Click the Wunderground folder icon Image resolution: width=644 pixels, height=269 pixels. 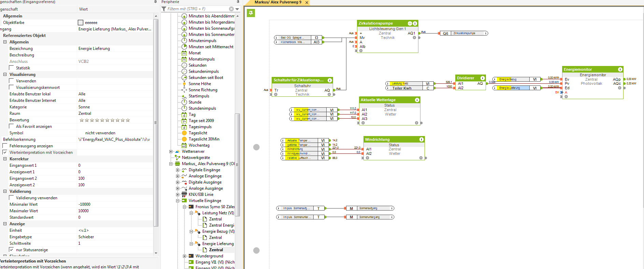(191, 256)
